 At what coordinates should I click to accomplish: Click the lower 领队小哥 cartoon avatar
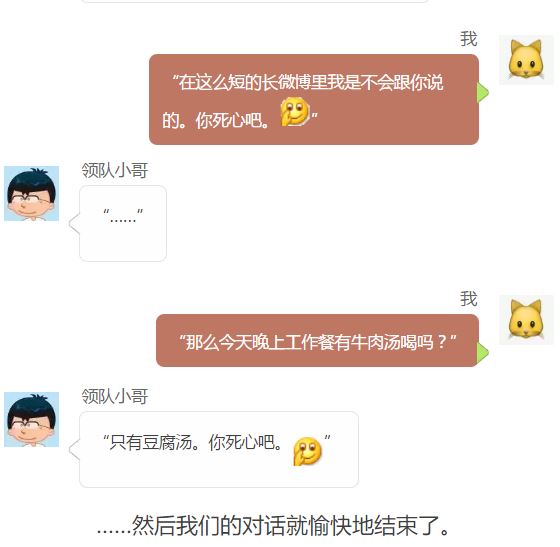(x=31, y=419)
